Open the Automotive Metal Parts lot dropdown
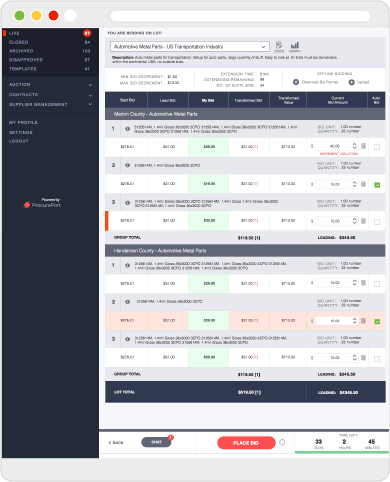 (x=190, y=47)
